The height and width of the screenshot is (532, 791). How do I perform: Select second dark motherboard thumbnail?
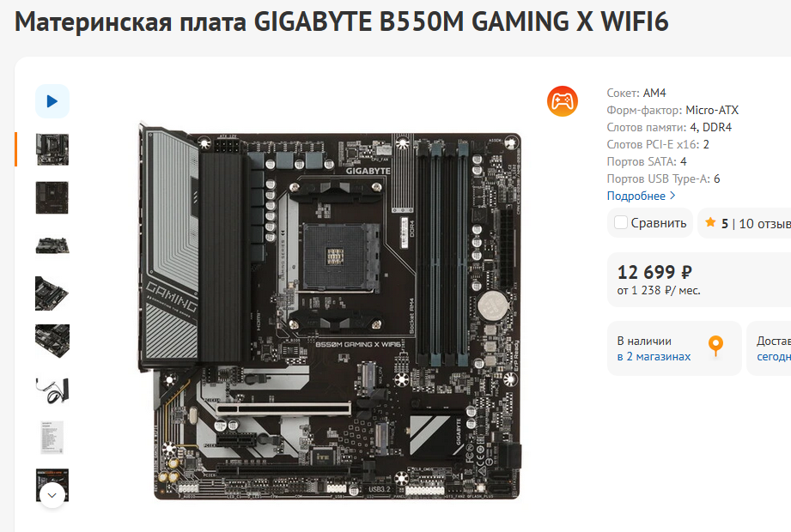point(52,197)
